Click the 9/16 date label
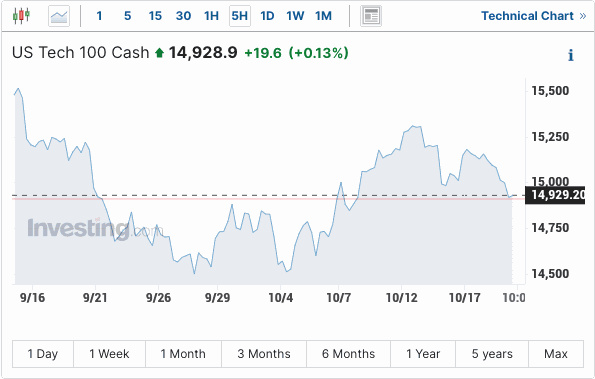 pos(32,297)
